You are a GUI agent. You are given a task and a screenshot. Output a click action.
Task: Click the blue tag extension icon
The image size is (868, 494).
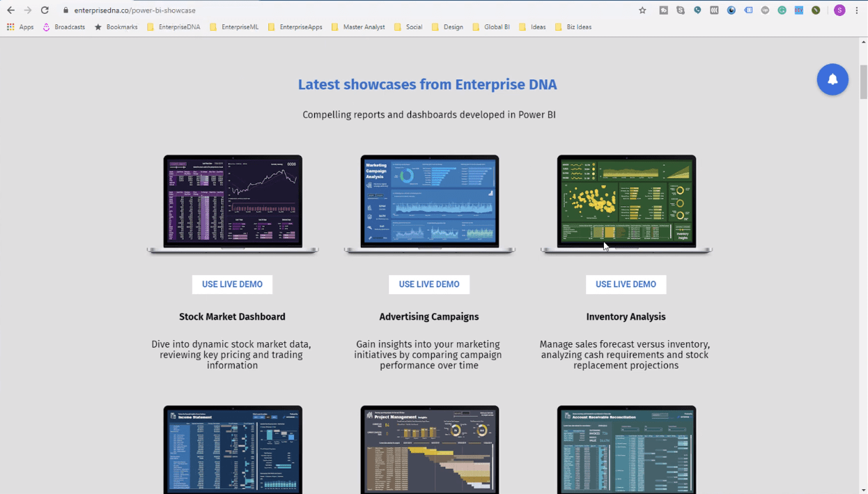pos(748,10)
